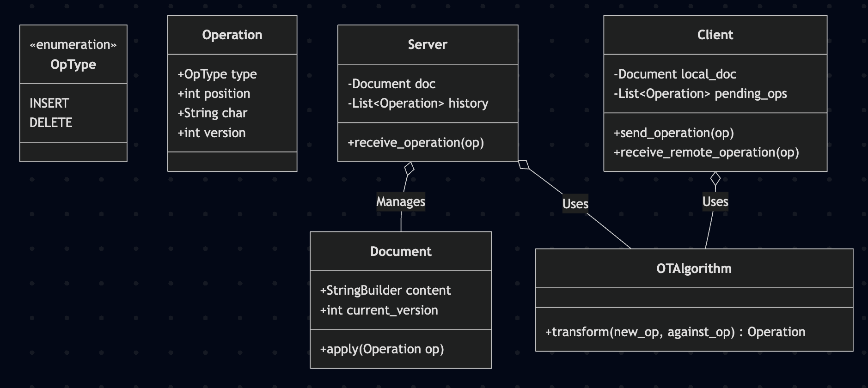Click the aggregation diamond beneath the Client class

click(x=715, y=179)
